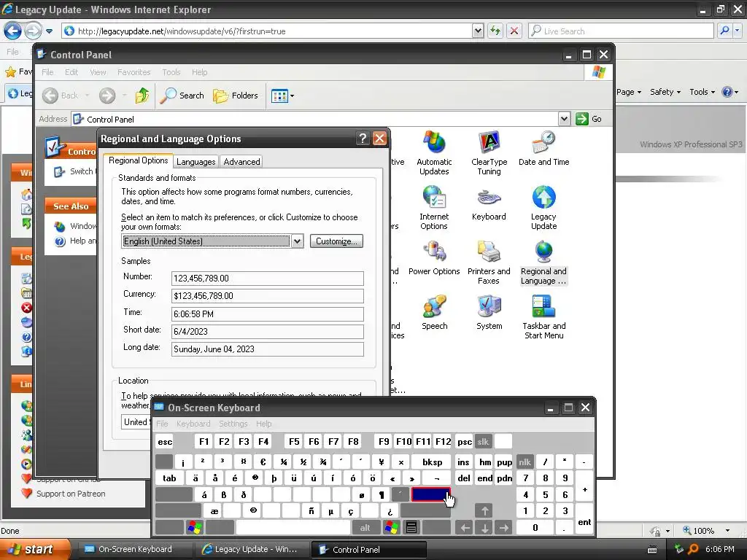Open On-Screen Keyboard Settings menu

pyautogui.click(x=233, y=424)
